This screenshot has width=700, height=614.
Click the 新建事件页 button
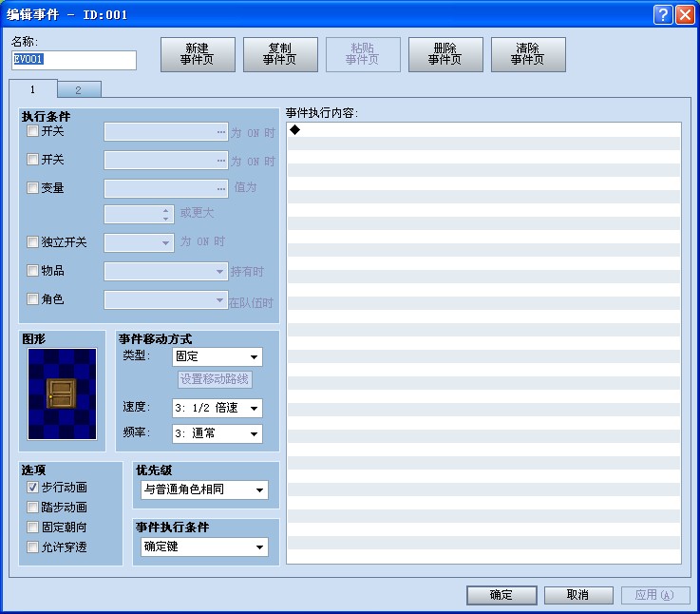point(198,54)
